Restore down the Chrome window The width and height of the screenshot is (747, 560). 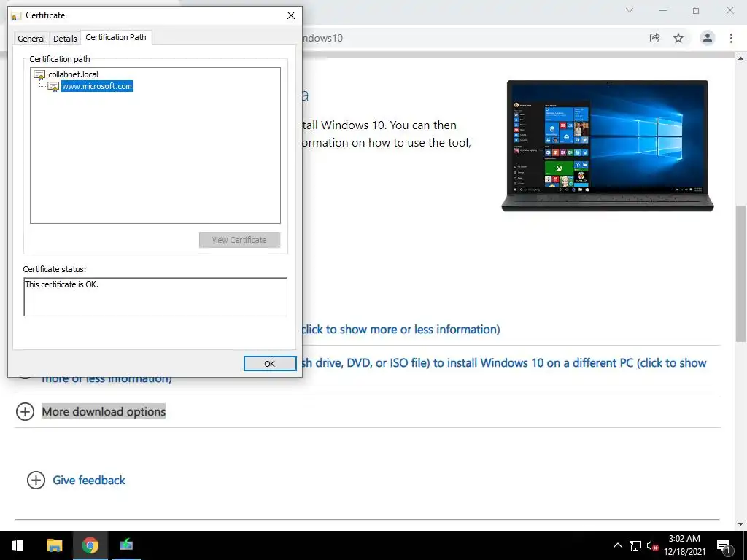click(x=697, y=10)
